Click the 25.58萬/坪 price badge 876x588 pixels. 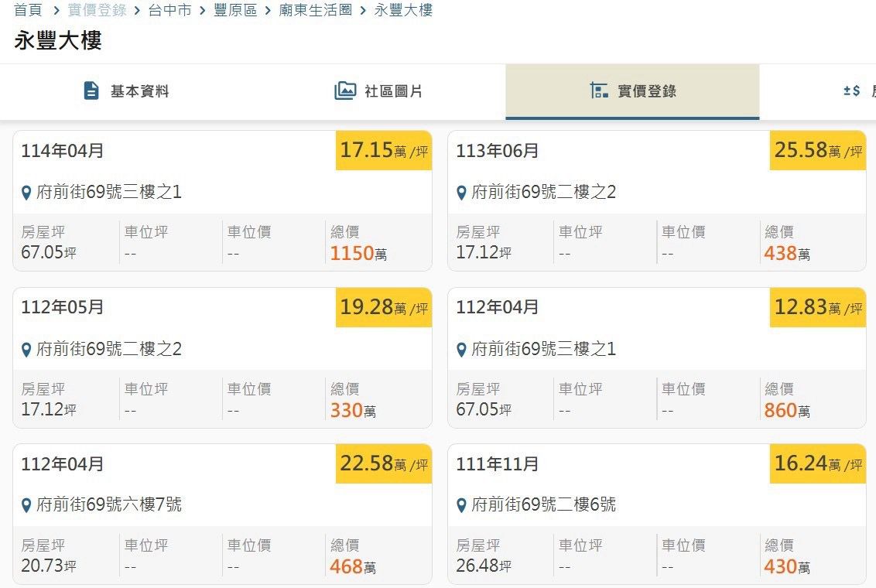[x=818, y=151]
